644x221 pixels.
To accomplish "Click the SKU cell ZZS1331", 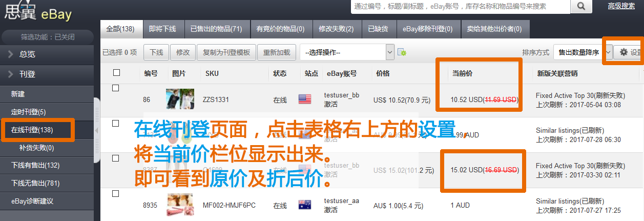I will 216,99.
